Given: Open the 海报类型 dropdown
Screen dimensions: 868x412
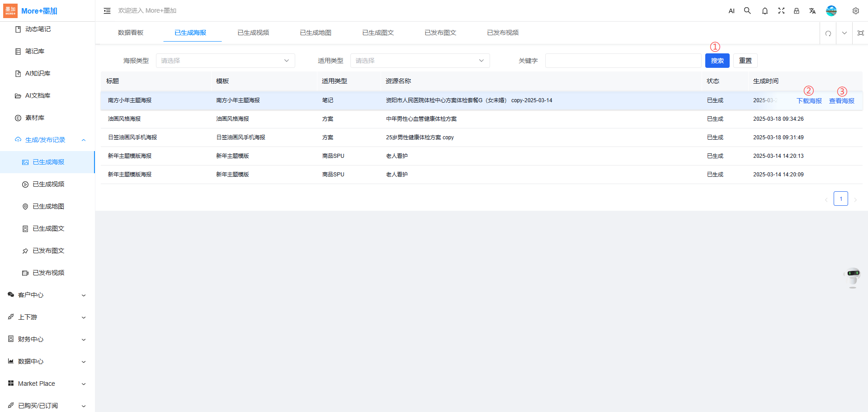Looking at the screenshot, I should [225, 61].
